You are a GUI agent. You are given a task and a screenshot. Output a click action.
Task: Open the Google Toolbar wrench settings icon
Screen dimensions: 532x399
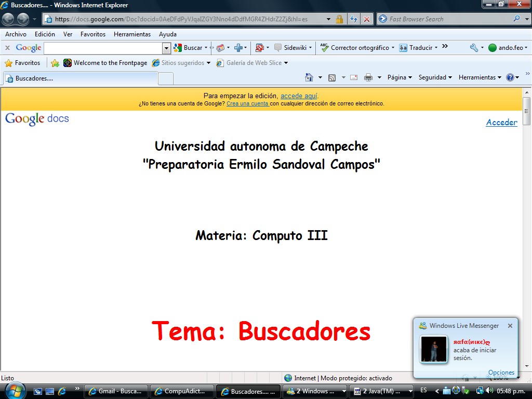coord(474,48)
